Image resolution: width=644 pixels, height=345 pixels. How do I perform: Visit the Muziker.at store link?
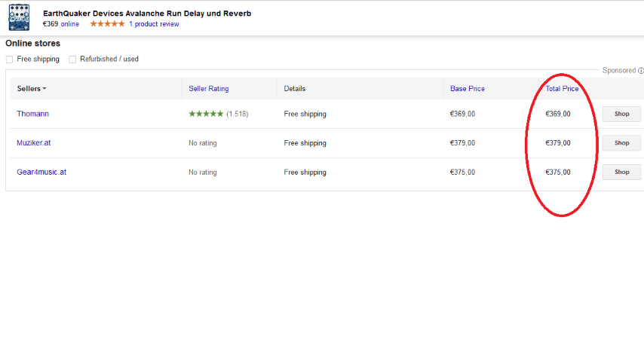(x=34, y=143)
